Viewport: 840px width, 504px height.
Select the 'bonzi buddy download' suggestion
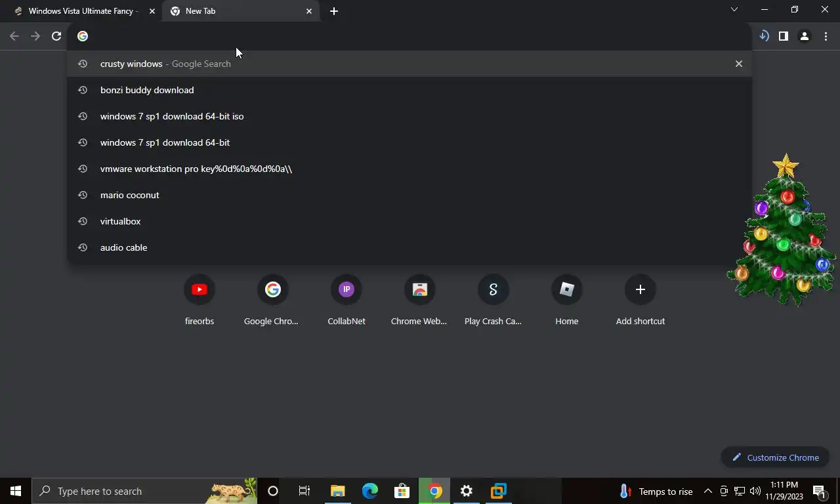409,90
